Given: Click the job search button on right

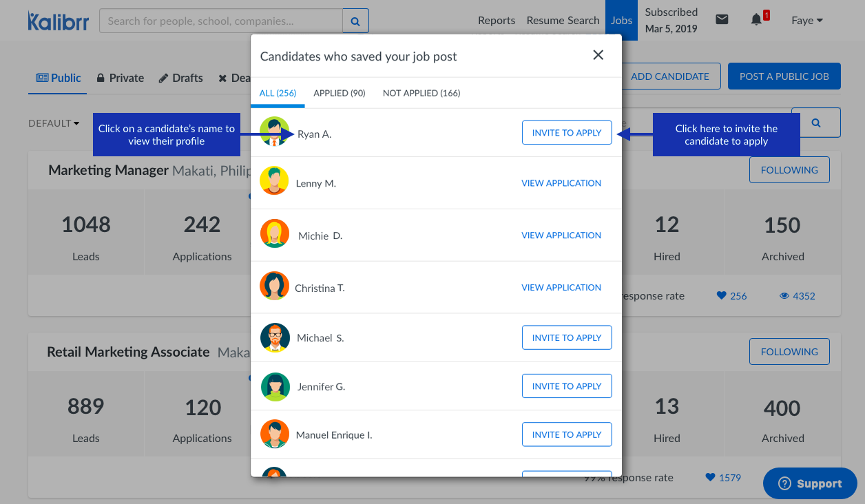Looking at the screenshot, I should (815, 123).
